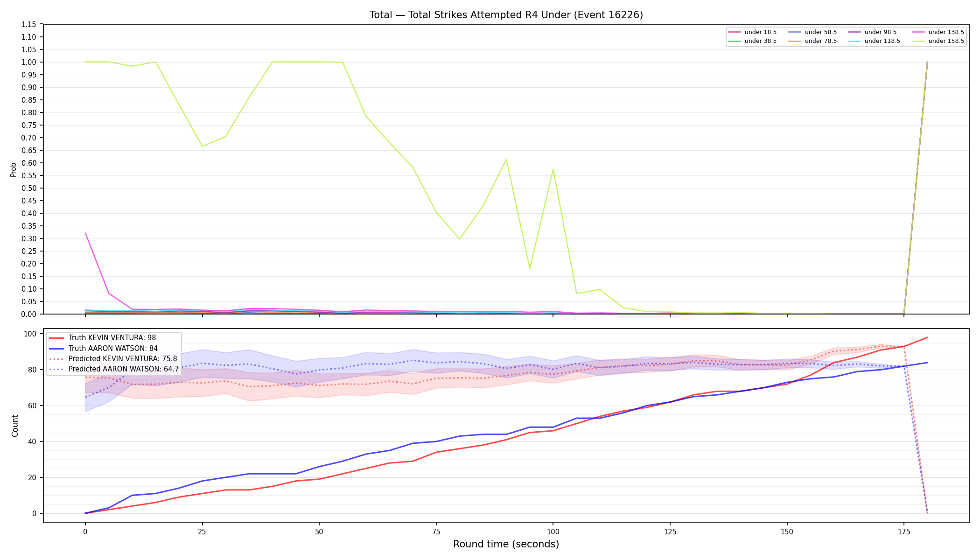Screen dimensions: 980x560
Task: Click the x-axis tick label 75
Action: [436, 532]
